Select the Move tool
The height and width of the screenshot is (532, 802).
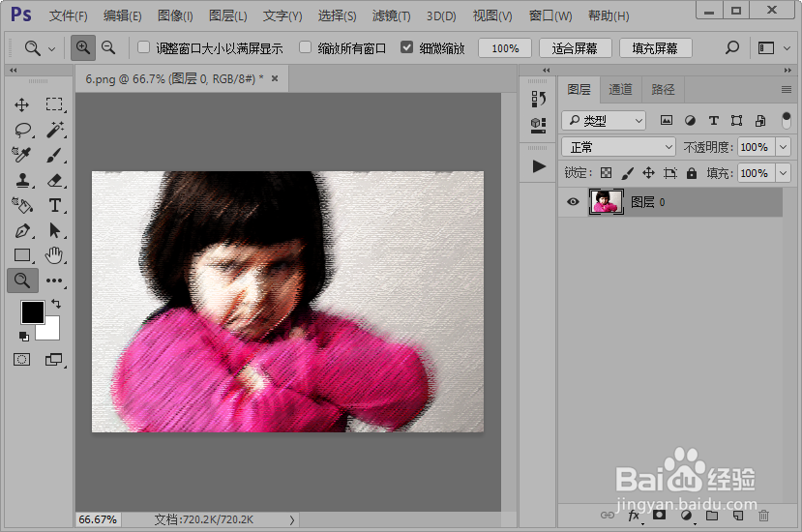click(x=21, y=104)
